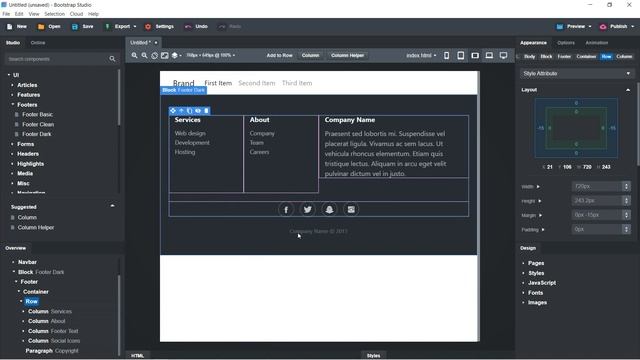Select the Row item in Overview
The height and width of the screenshot is (360, 640).
click(31, 302)
